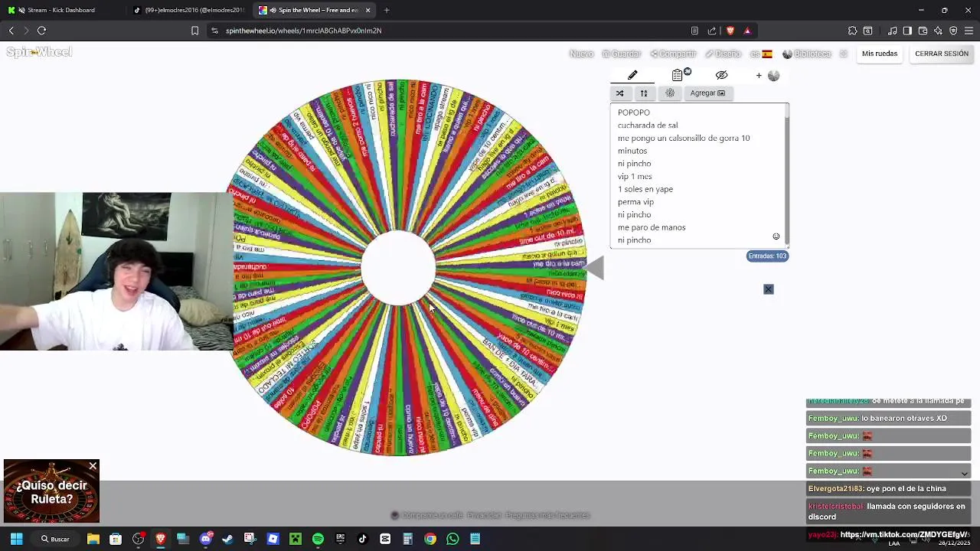Switch to the elmodres2016 browser tab
The width and height of the screenshot is (980, 551).
(x=188, y=10)
